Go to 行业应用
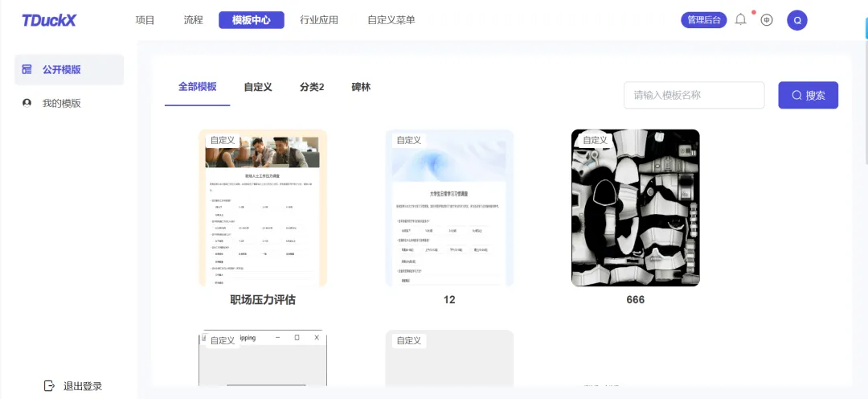The height and width of the screenshot is (399, 868). (319, 20)
